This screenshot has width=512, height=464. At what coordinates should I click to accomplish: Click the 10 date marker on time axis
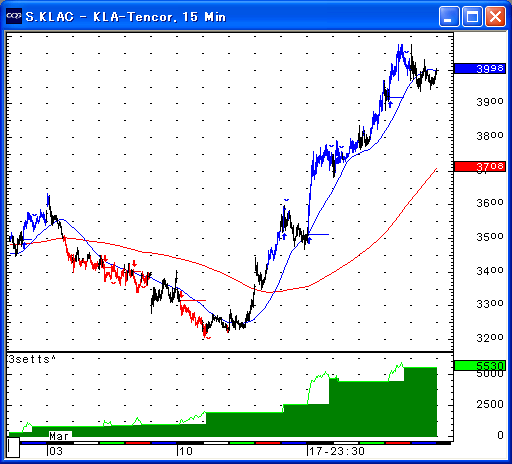pos(186,451)
